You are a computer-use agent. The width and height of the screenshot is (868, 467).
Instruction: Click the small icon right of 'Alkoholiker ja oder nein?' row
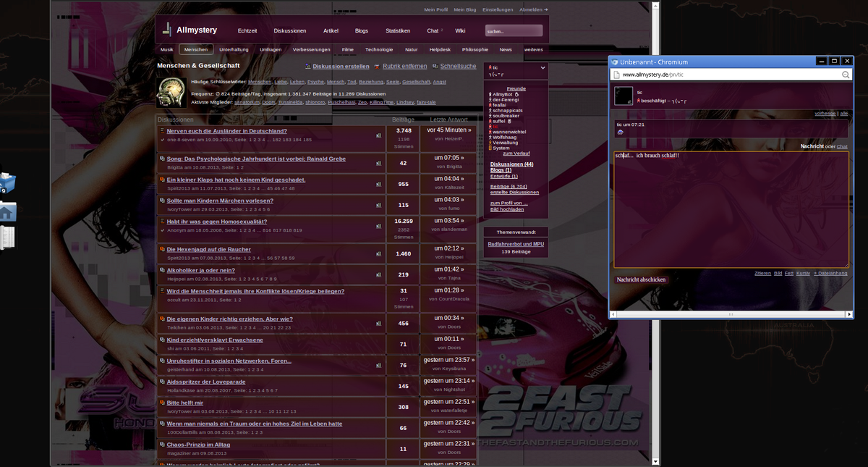coord(378,274)
